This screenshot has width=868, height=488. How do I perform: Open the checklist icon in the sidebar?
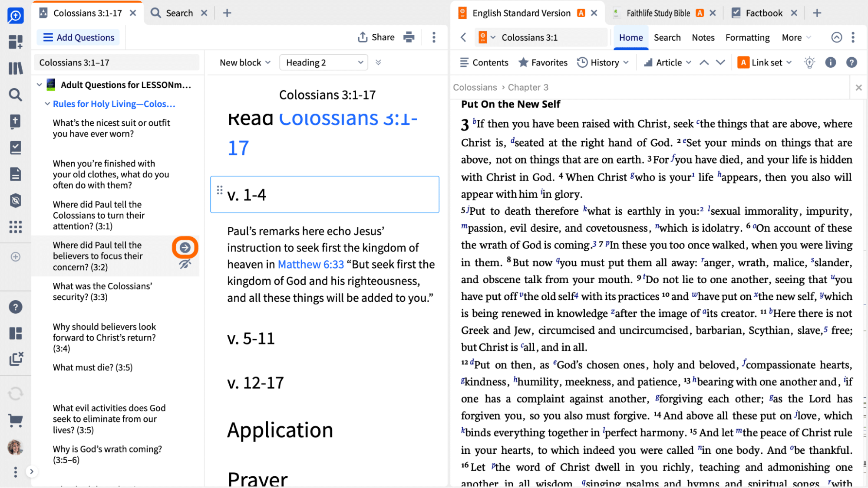click(15, 147)
